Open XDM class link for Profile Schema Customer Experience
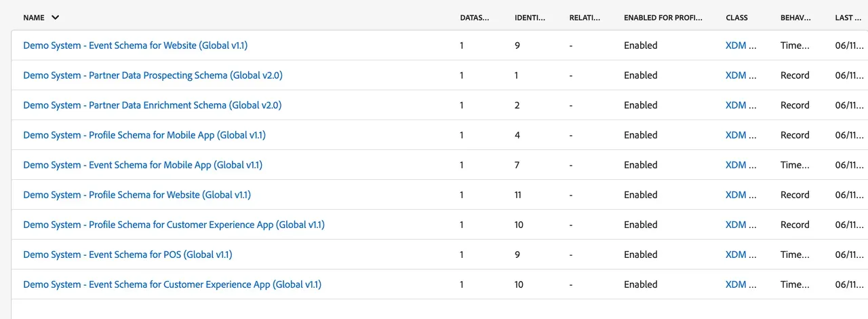Screen dimensions: 868x319 [741, 225]
